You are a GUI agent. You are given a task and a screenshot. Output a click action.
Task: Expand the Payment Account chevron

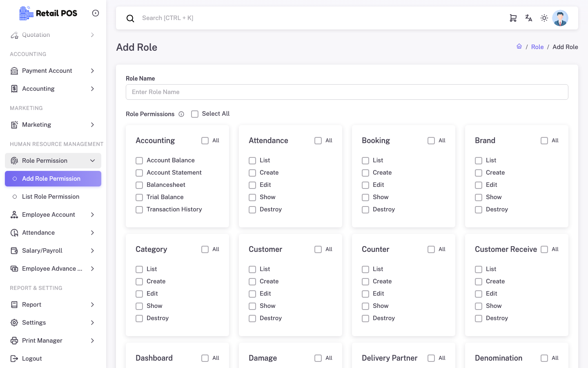click(x=93, y=71)
